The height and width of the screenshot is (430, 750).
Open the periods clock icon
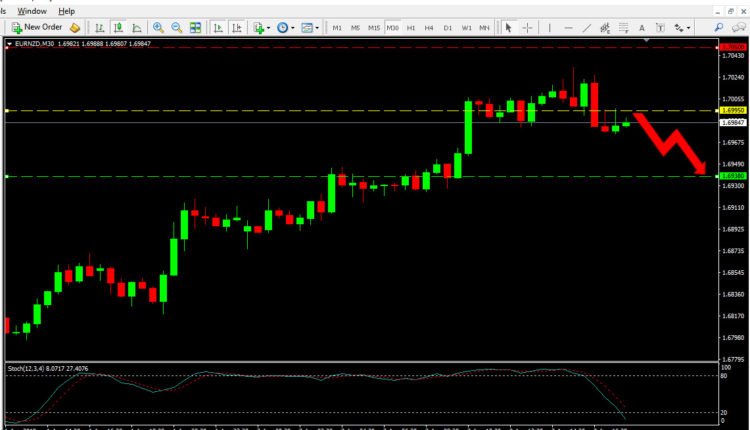click(x=283, y=28)
